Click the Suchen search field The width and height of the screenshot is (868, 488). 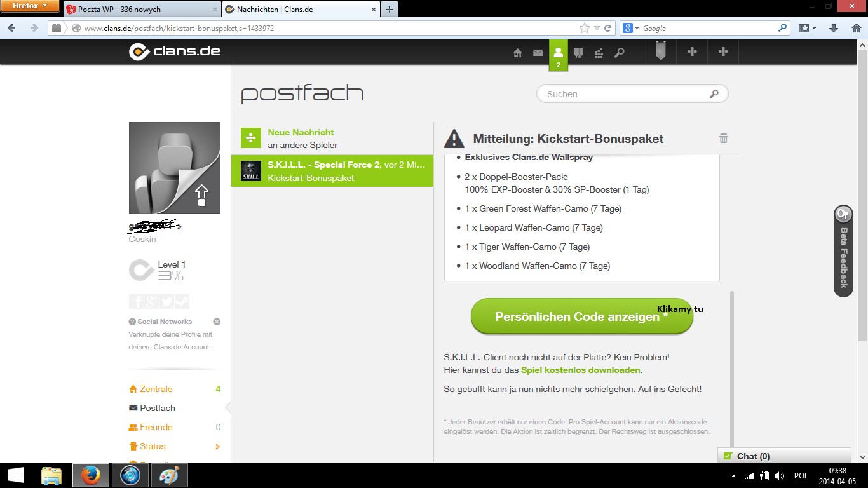coord(632,94)
